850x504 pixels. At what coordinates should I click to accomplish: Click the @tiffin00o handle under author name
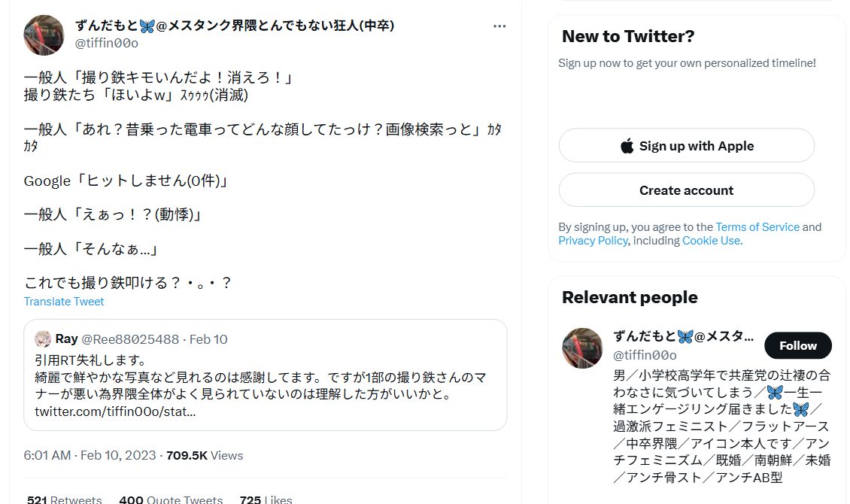pyautogui.click(x=107, y=44)
